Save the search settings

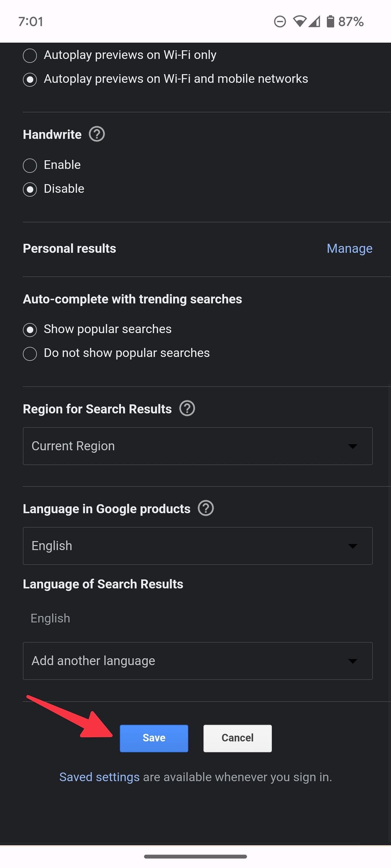point(154,738)
